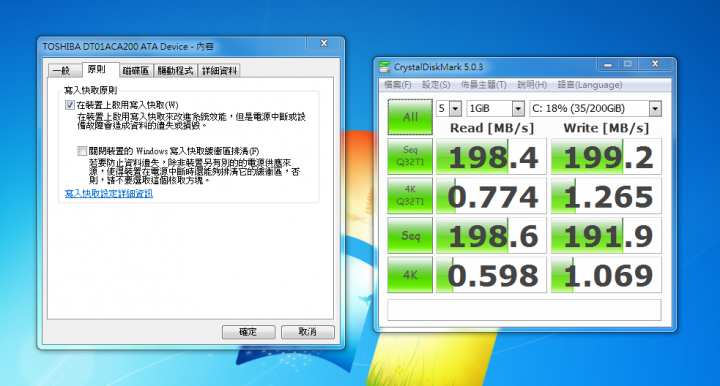Toggle 在裝置上啟用寫入快取 checkbox
Viewport: 720px width, 386px height.
70,105
